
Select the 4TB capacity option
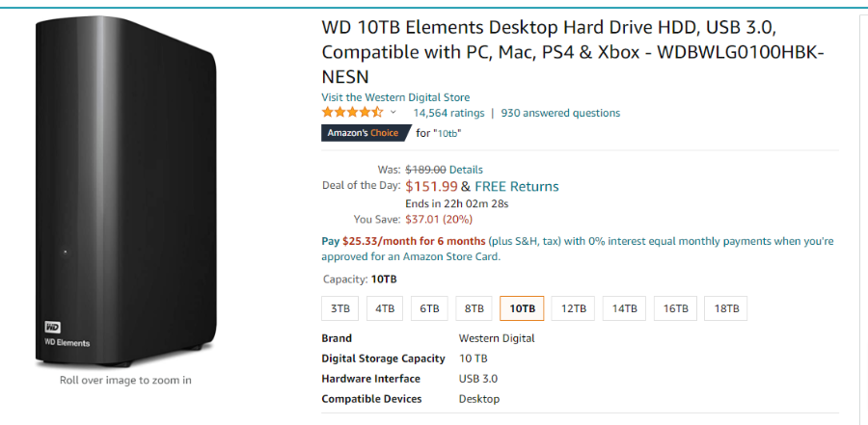tap(384, 308)
